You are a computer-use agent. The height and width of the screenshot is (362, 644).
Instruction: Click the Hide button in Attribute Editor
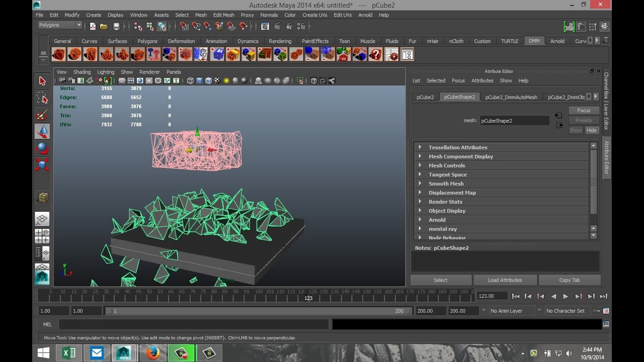(592, 130)
